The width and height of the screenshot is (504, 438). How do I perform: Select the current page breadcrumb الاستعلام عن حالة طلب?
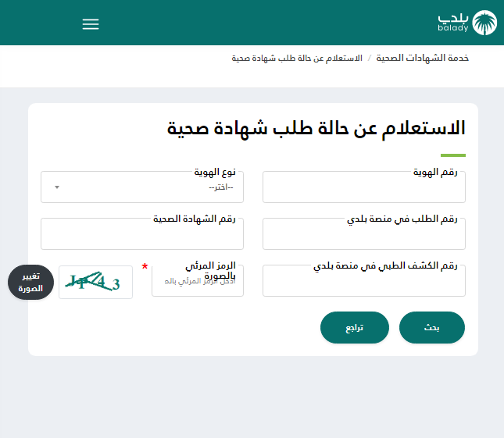297,59
